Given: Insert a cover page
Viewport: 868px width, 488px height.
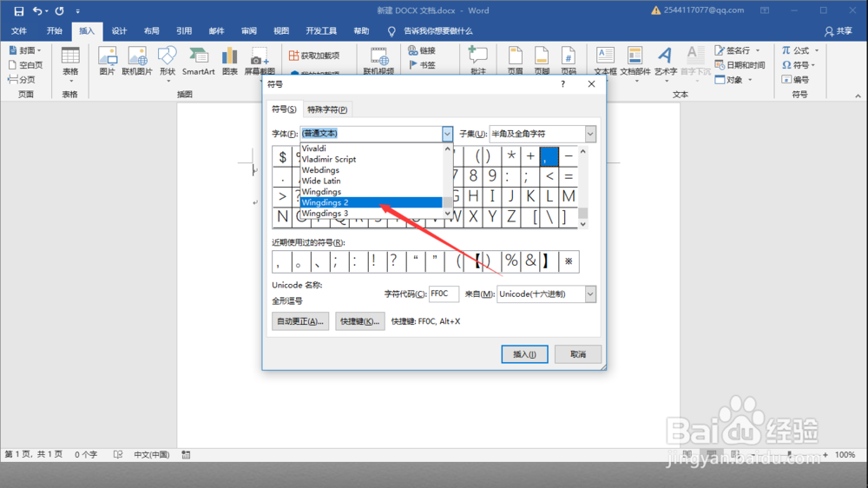Looking at the screenshot, I should [25, 50].
